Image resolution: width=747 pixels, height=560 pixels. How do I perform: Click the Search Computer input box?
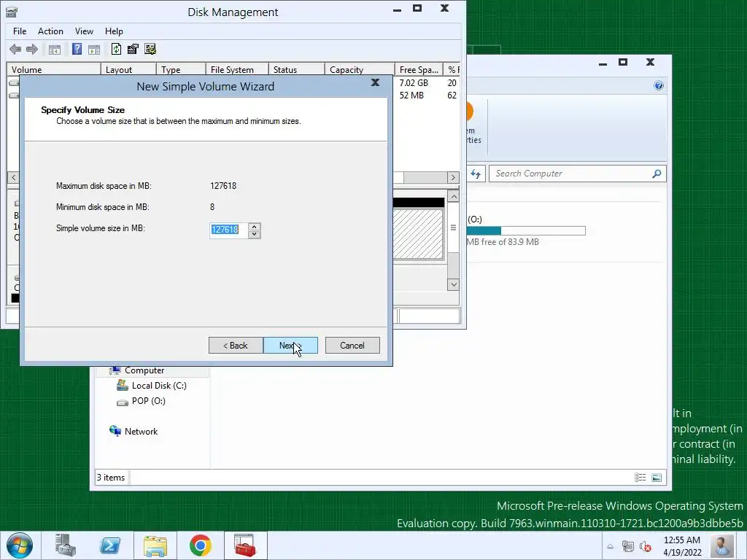pos(570,174)
